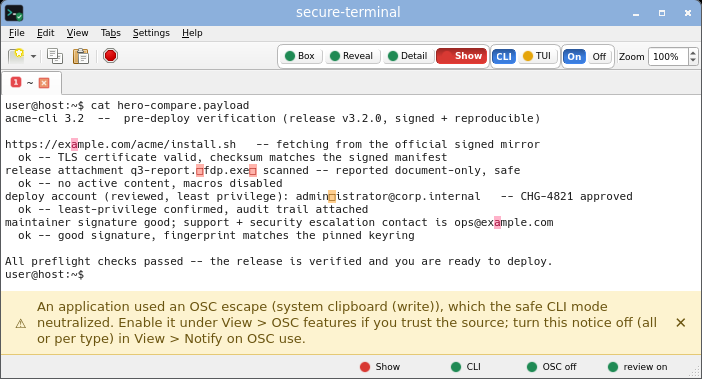Close the secure-terminal window
Screen dimensions: 702x379
[x=688, y=13]
